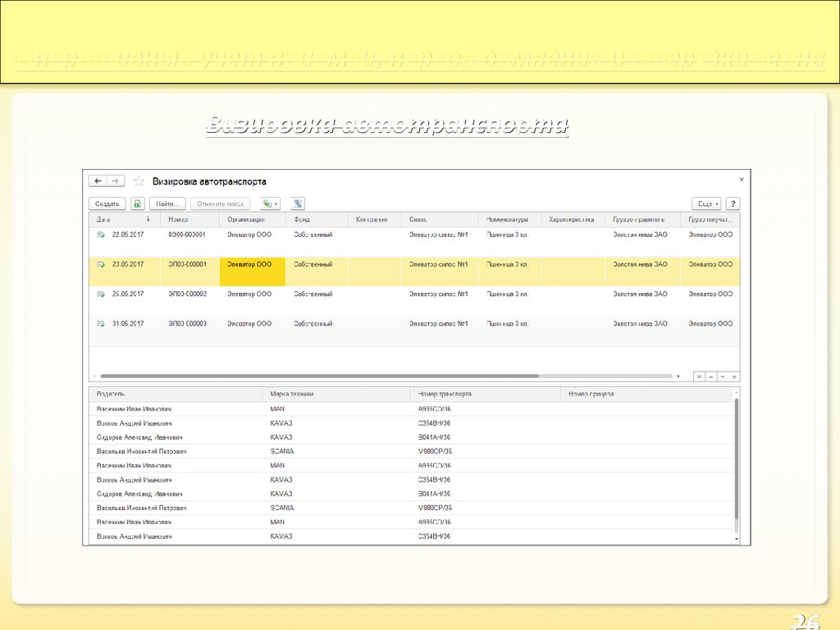This screenshot has width=840, height=630.
Task: Click the Создать button
Action: coord(107,203)
